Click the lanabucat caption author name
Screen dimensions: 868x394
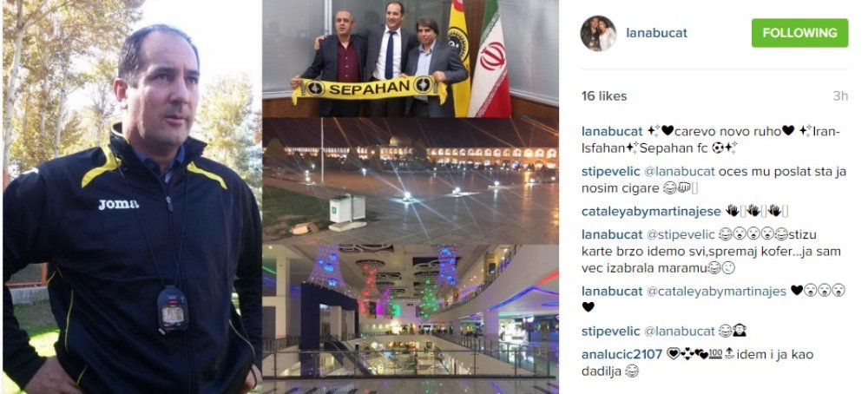pyautogui.click(x=612, y=131)
